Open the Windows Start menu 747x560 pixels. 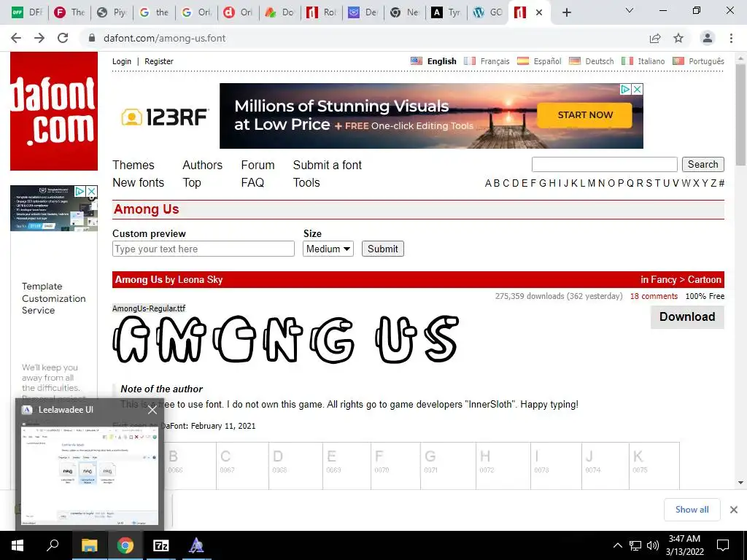(x=18, y=545)
